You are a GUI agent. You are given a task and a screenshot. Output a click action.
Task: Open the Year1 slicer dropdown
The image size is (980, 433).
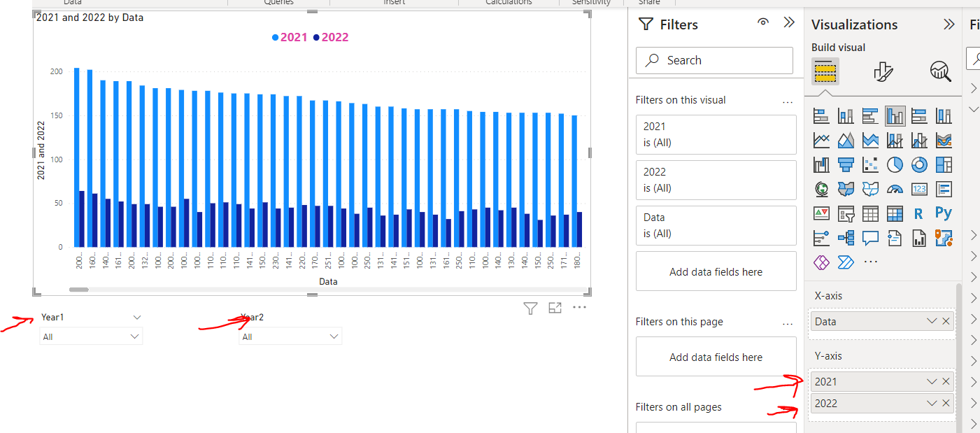134,336
